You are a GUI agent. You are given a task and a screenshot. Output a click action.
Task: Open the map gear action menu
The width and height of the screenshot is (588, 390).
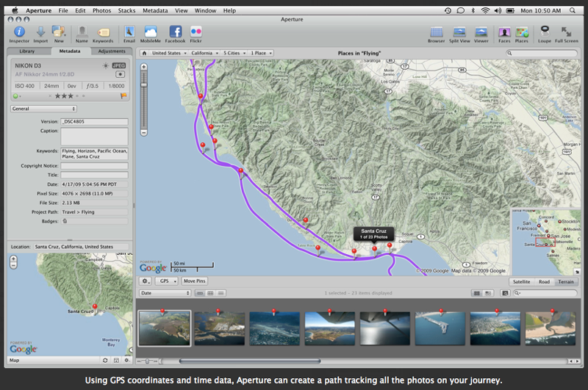point(145,281)
